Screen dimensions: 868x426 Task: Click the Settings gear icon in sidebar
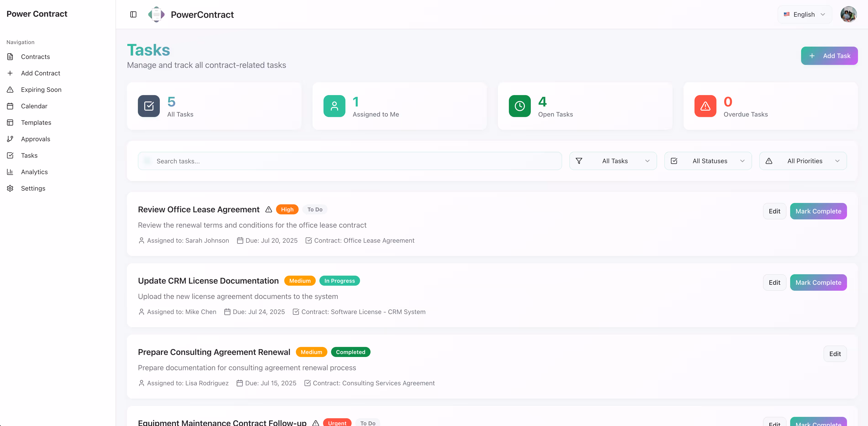tap(10, 188)
